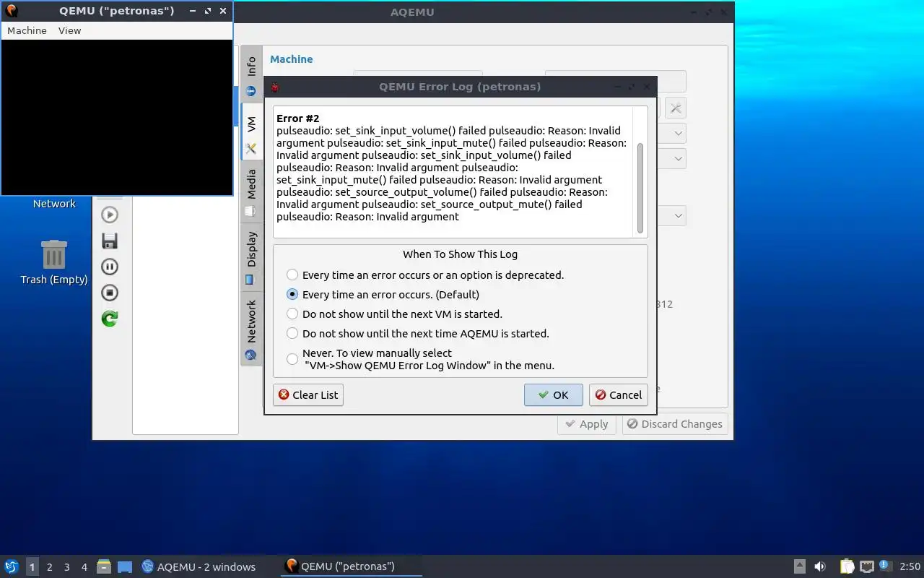Screen dimensions: 924x578
Task: Click the 'Error #2' heading text
Action: point(297,118)
